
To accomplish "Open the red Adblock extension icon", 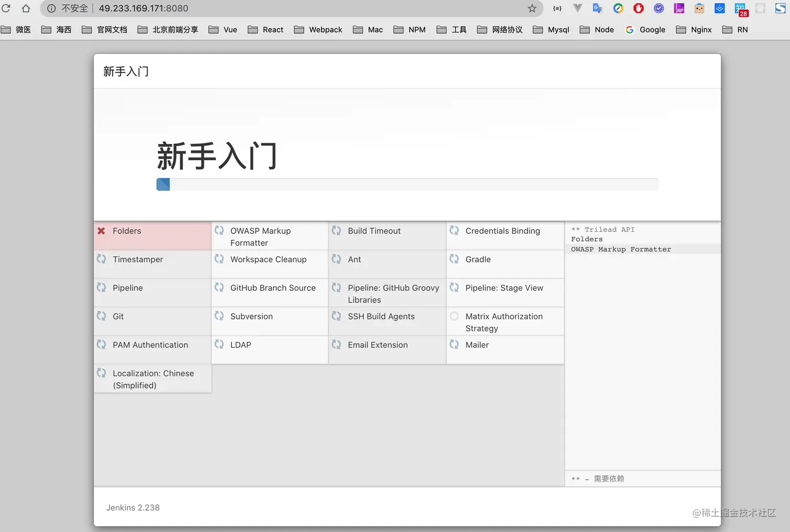I will (x=638, y=8).
